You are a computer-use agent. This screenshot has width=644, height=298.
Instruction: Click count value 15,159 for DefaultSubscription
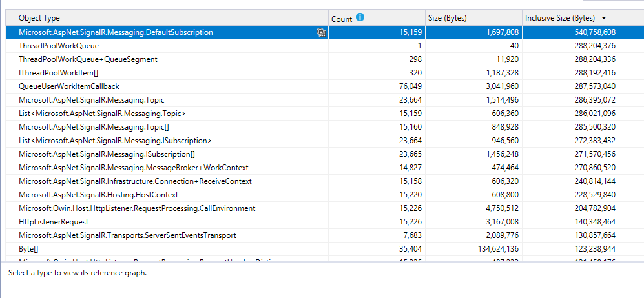pyautogui.click(x=410, y=32)
